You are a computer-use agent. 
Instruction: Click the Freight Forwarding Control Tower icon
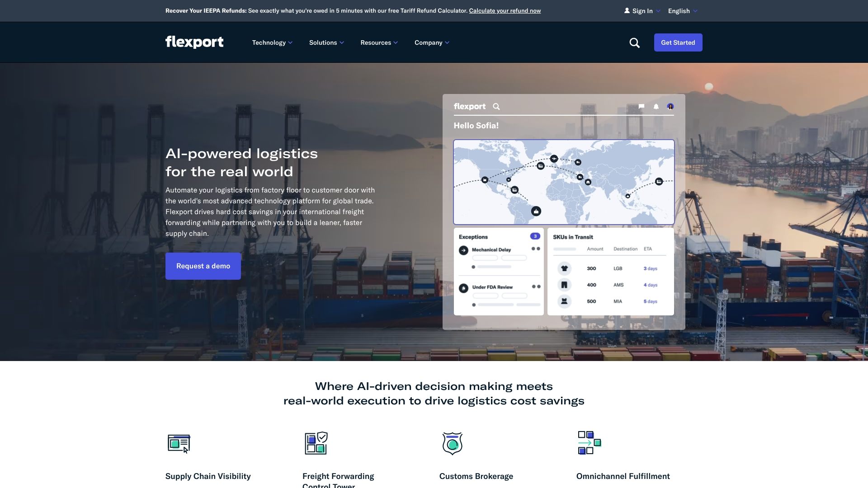pos(316,443)
